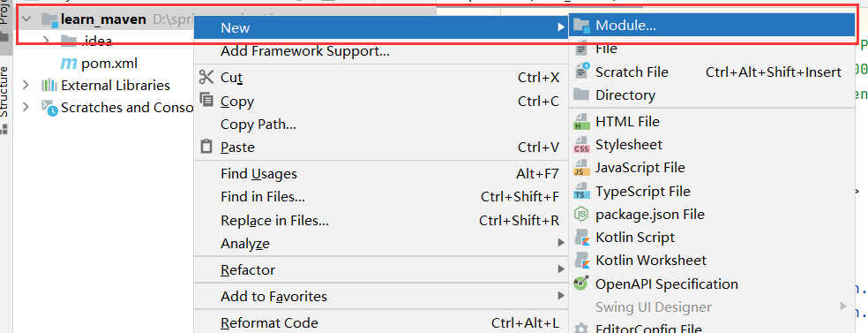The height and width of the screenshot is (333, 868).
Task: Collapse the learn_maven project node
Action: click(x=26, y=19)
